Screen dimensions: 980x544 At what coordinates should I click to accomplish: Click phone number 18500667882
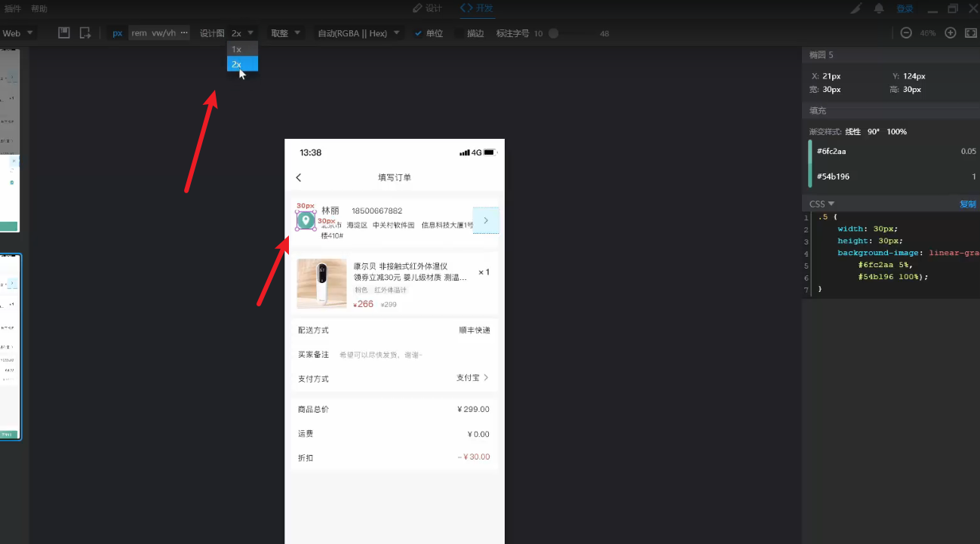tap(376, 211)
